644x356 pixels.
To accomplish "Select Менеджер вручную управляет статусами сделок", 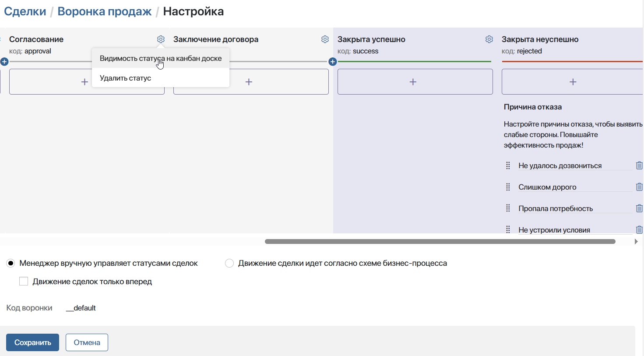I will click(x=11, y=263).
